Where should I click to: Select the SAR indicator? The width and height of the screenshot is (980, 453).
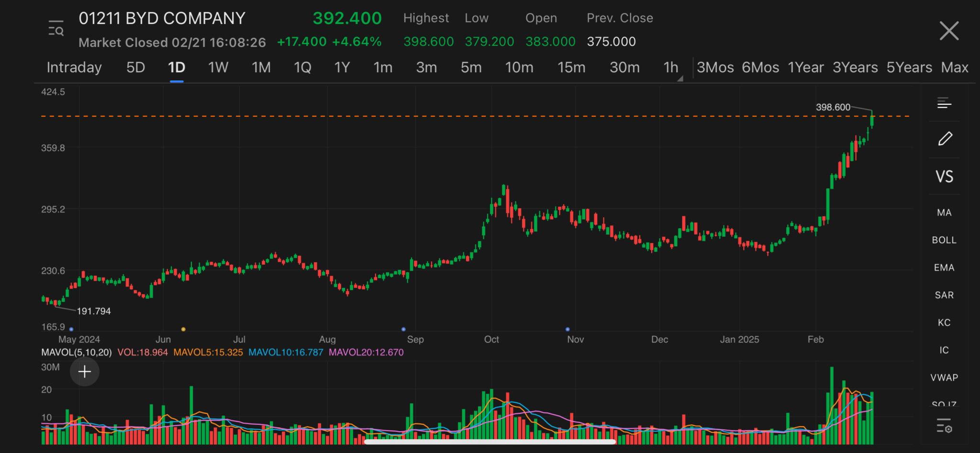point(944,295)
